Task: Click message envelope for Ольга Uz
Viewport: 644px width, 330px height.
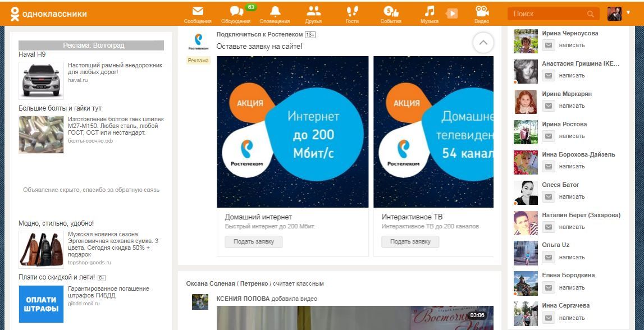Action: (549, 258)
